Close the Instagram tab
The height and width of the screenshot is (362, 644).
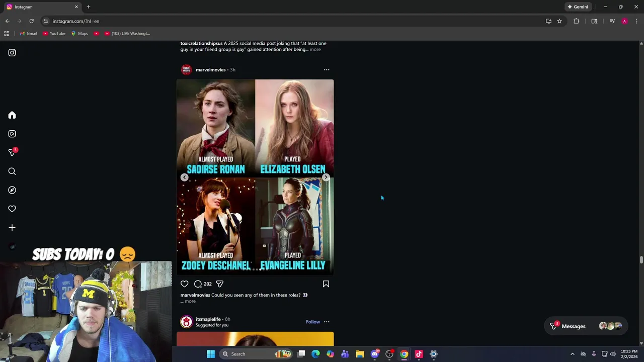click(76, 7)
